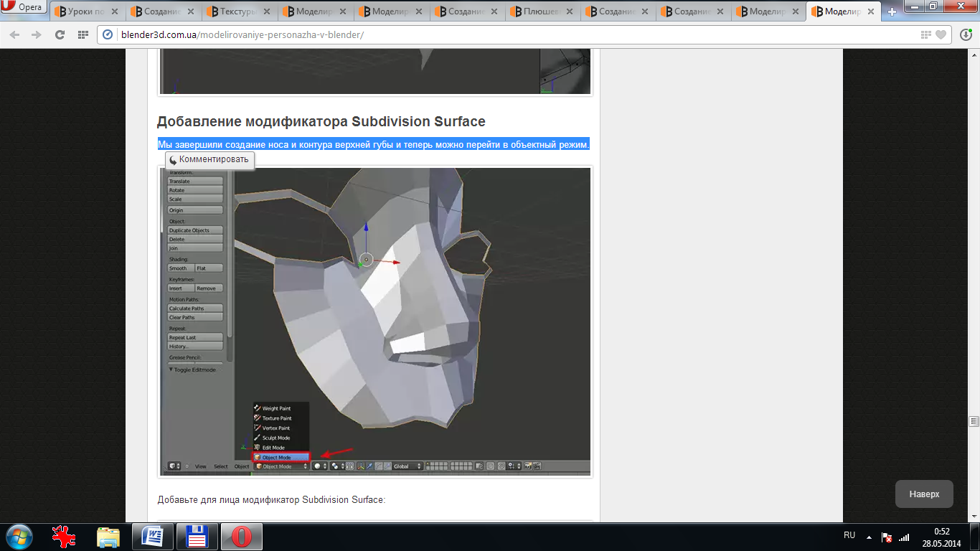Click Blender render preview camera icon
Image resolution: width=980 pixels, height=551 pixels.
(529, 466)
